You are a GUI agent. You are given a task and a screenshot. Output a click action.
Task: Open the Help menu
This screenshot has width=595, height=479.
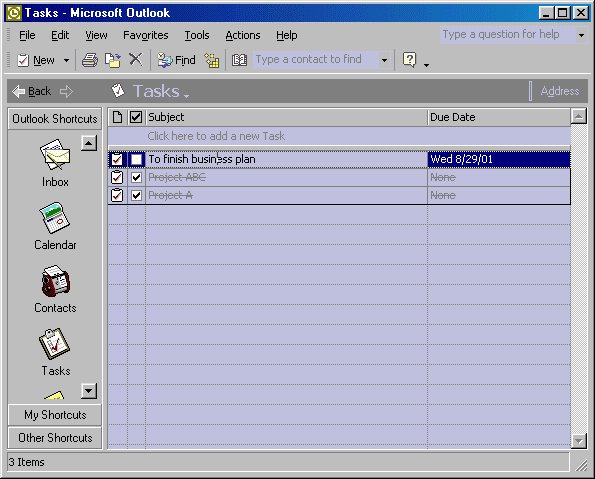click(286, 35)
